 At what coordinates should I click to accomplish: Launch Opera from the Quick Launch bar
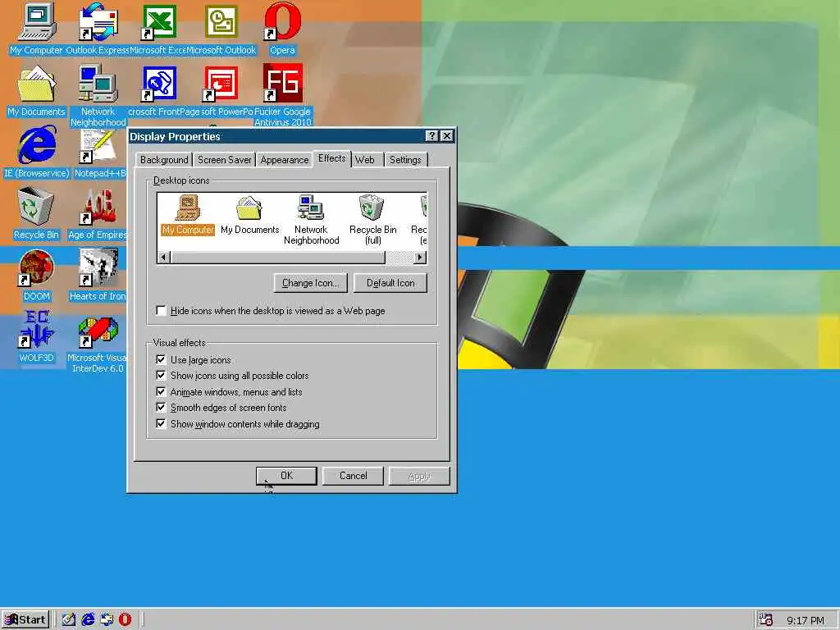(125, 620)
